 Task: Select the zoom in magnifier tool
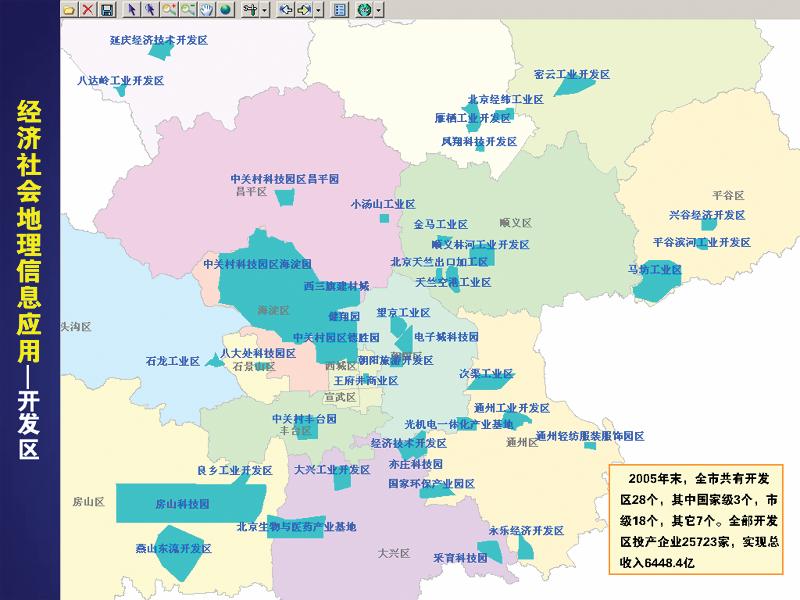[x=168, y=9]
